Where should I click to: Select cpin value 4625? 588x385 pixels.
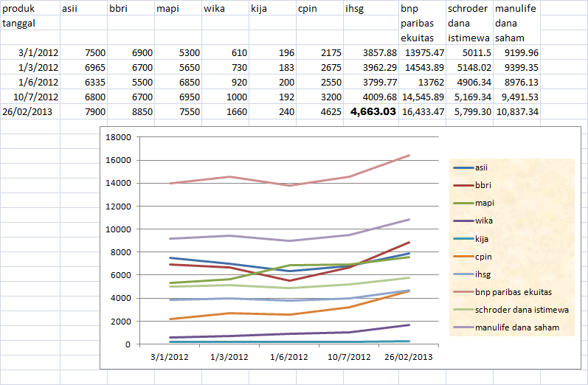[x=320, y=111]
